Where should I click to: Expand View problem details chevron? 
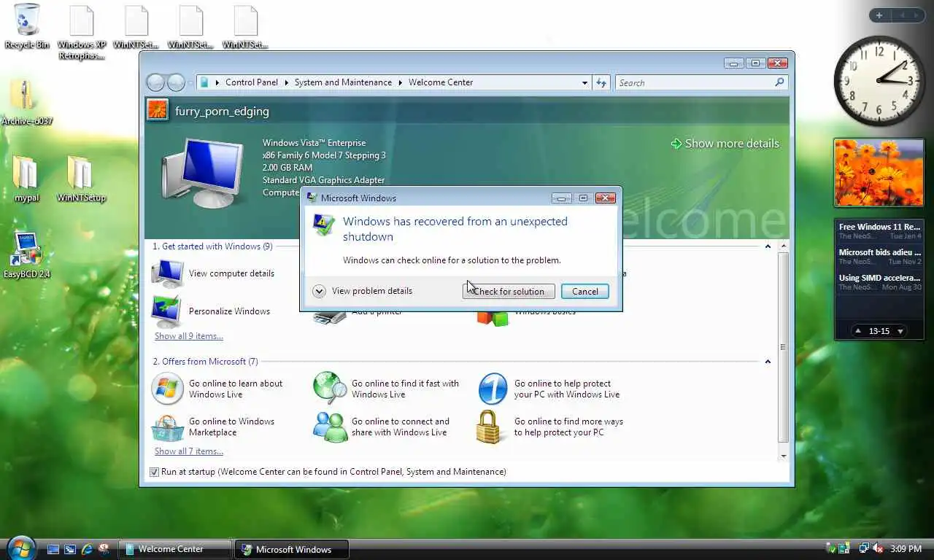[x=319, y=291]
